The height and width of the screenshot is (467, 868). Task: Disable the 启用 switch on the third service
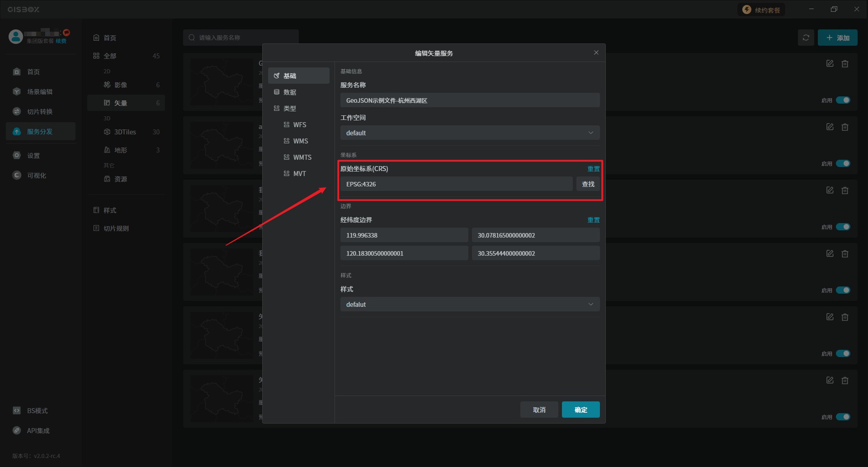pos(843,227)
